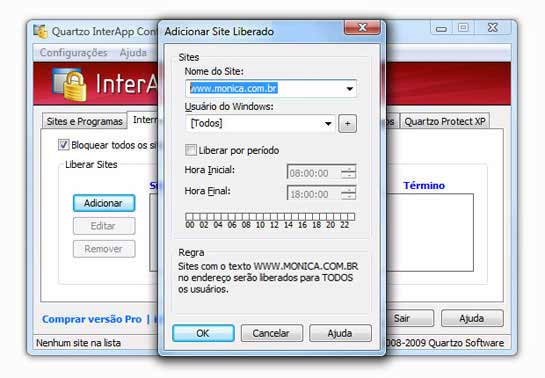545x378 pixels.
Task: Open the Configurações menu
Action: pyautogui.click(x=74, y=53)
